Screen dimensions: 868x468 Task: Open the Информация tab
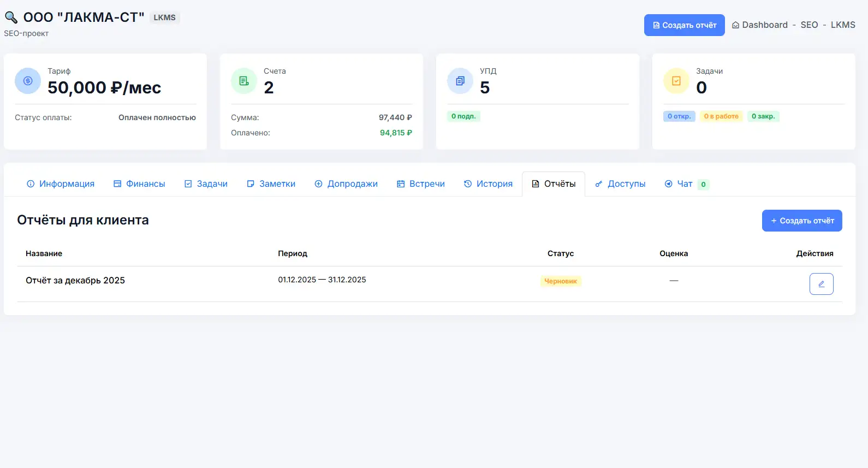coord(61,184)
